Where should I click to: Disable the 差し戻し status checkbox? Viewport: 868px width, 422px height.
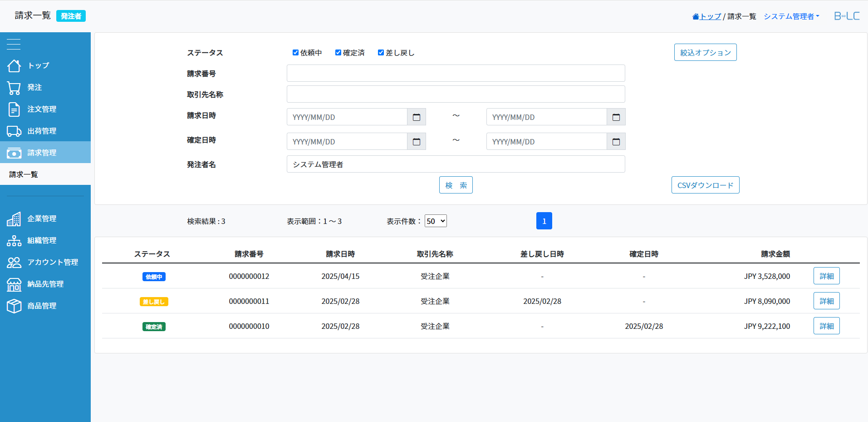coord(381,53)
